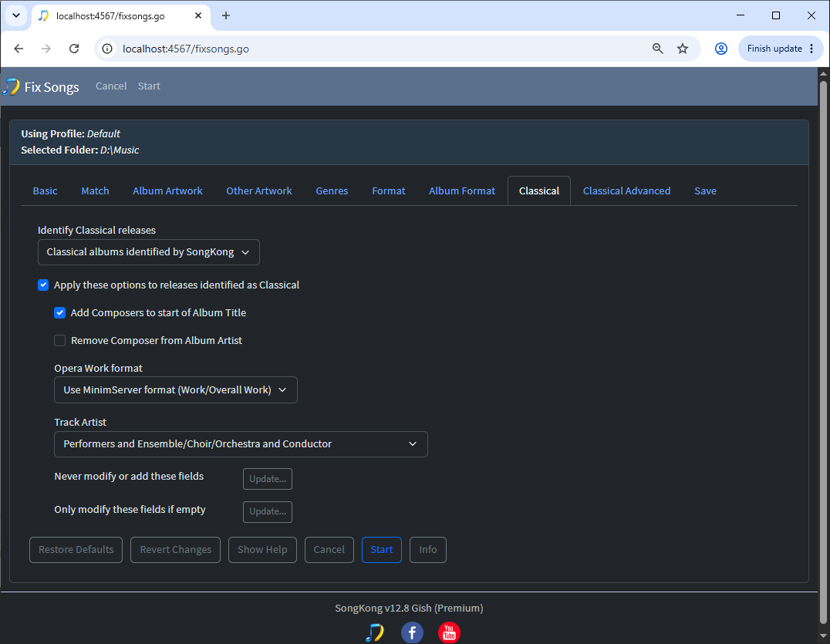This screenshot has height=644, width=830.
Task: Go to the Genres tab
Action: point(332,191)
